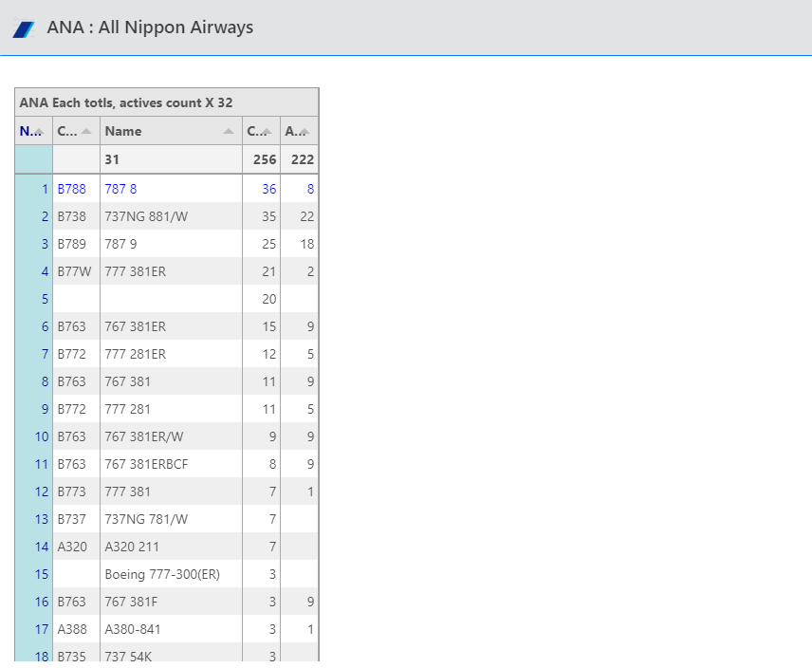Open the B788 aircraft code link
The height and width of the screenshot is (668, 812).
[71, 188]
